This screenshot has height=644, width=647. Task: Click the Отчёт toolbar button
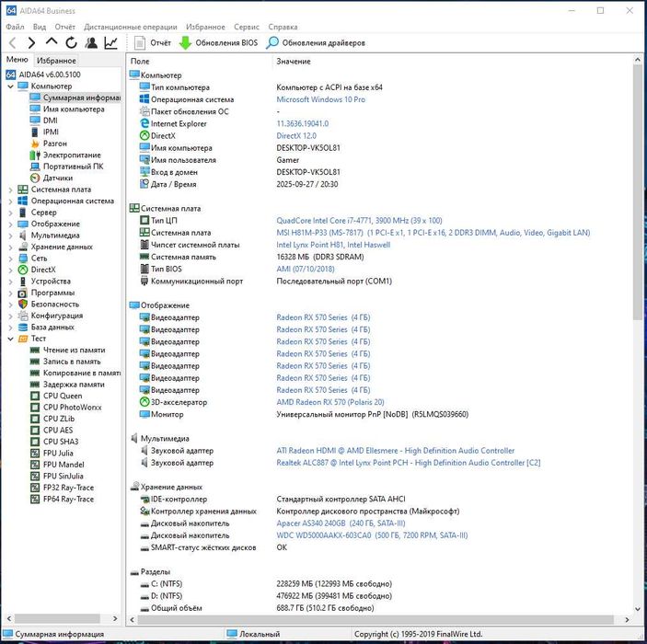tap(153, 42)
